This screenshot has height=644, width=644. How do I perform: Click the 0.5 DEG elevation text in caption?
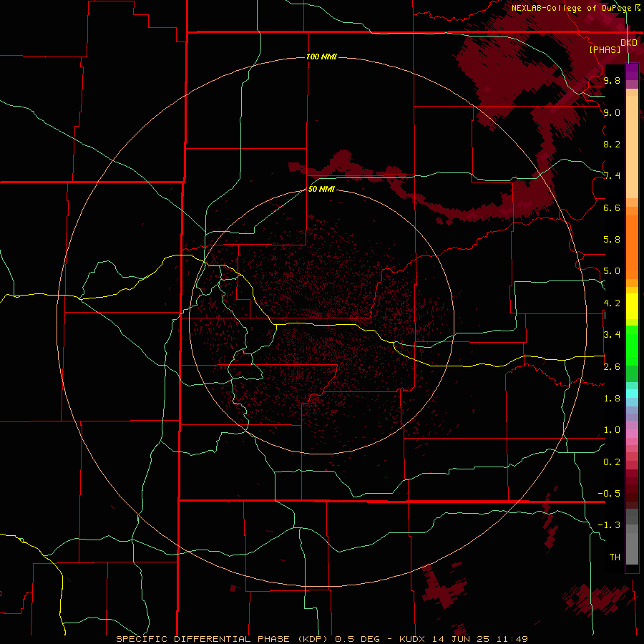point(357,639)
